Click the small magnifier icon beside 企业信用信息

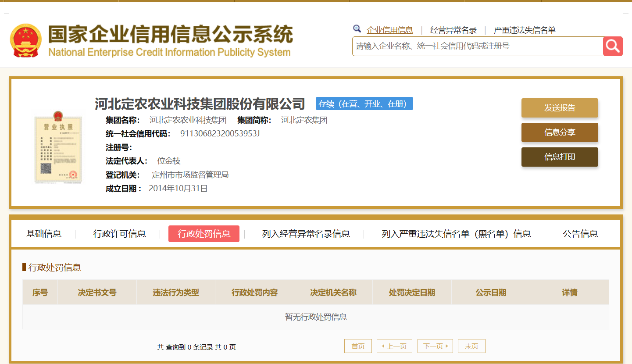click(357, 29)
